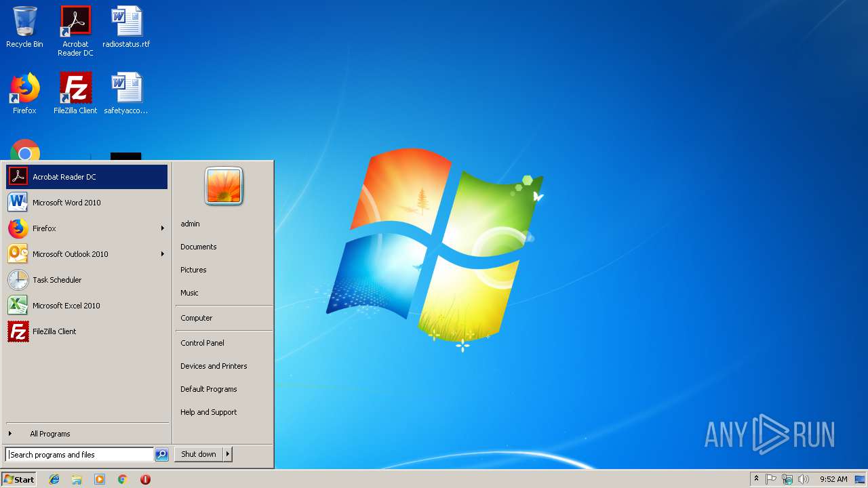868x488 pixels.
Task: Open Action Center flag icon
Action: [x=771, y=479]
